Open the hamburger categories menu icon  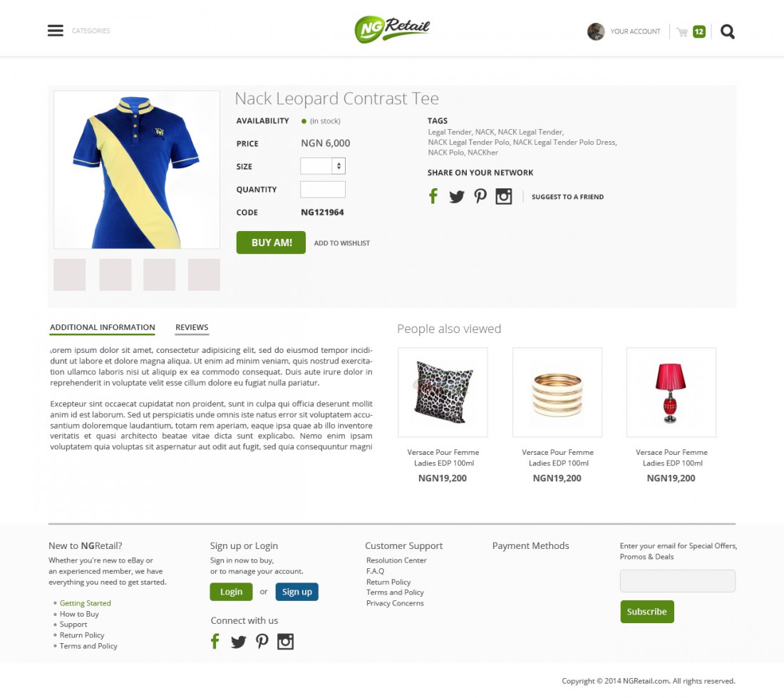click(x=56, y=31)
